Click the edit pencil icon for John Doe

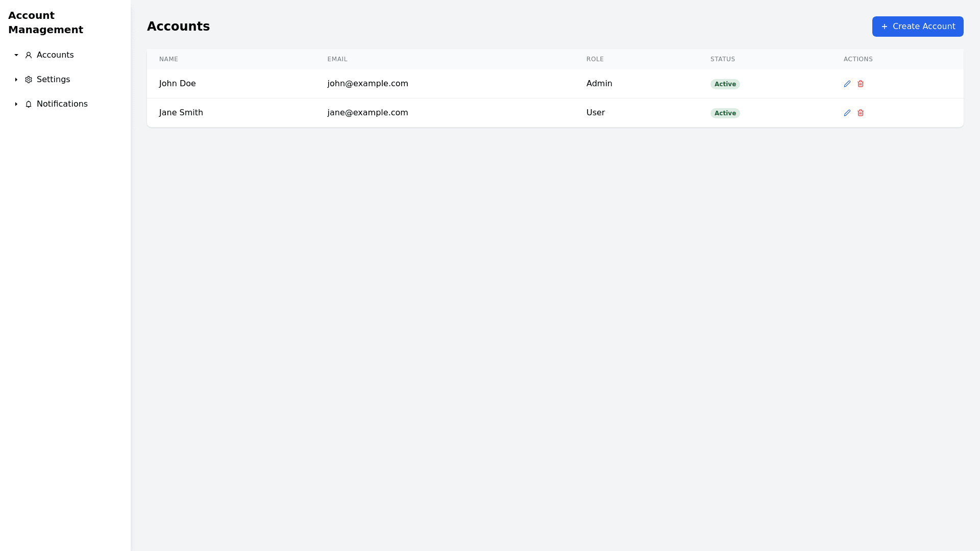[x=847, y=84]
